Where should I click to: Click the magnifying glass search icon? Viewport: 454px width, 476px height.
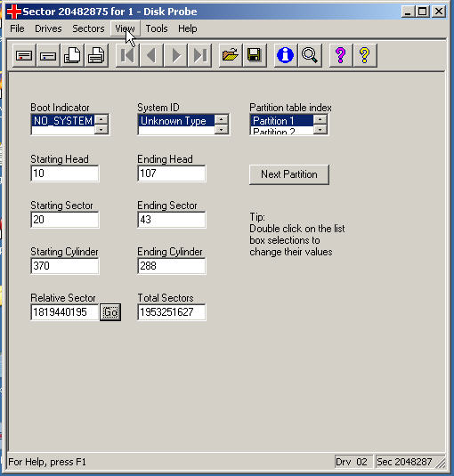[x=310, y=55]
